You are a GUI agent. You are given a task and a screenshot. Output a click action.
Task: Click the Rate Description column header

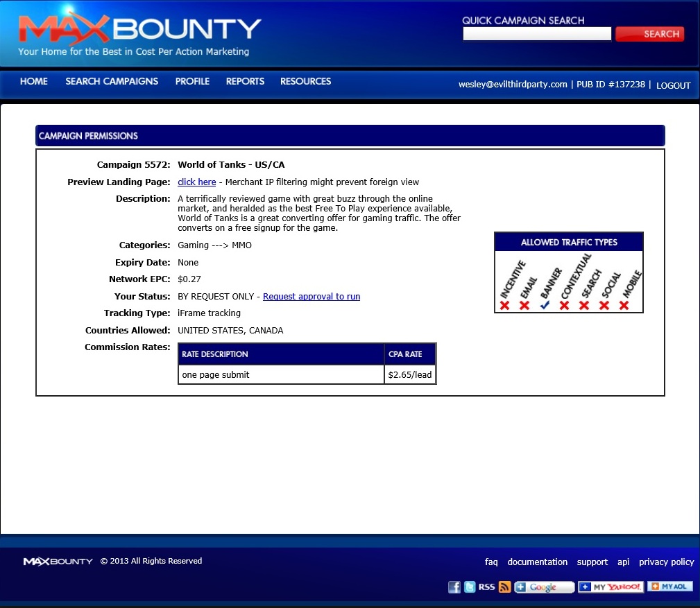(x=281, y=354)
